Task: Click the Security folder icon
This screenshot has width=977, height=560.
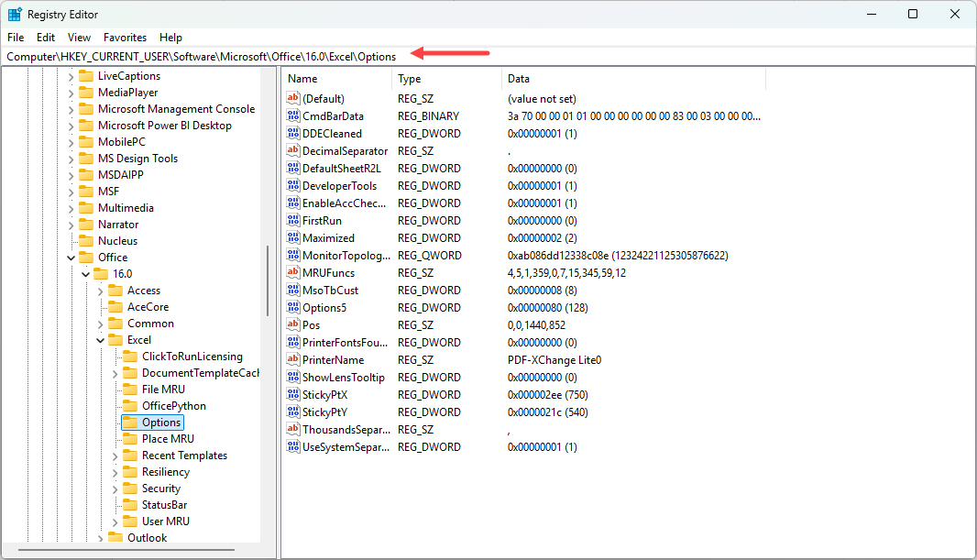Action: [x=130, y=489]
